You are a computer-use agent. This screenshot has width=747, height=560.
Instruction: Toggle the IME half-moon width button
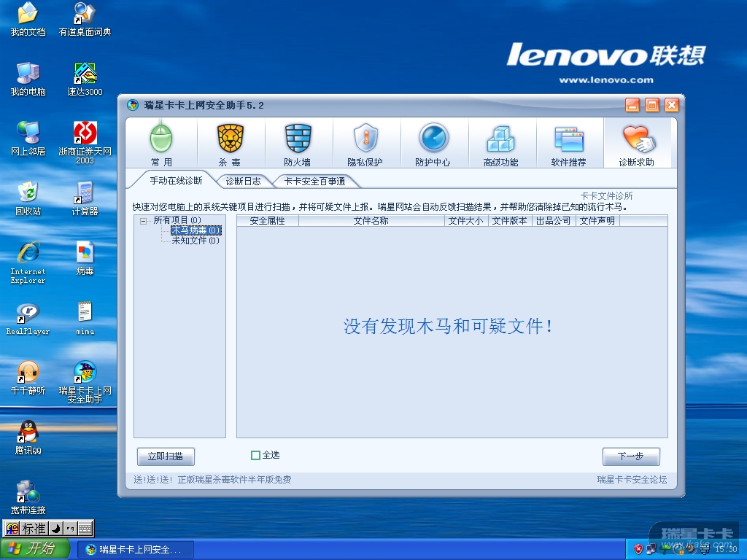(x=55, y=529)
